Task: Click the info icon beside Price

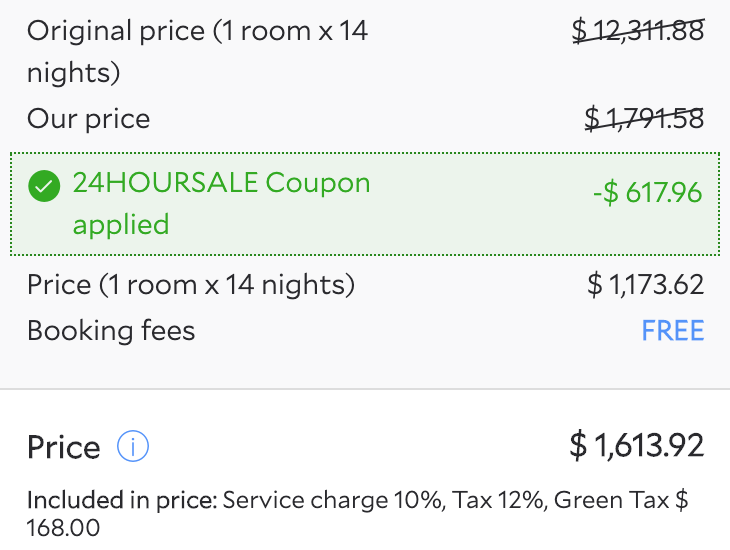Action: 133,446
